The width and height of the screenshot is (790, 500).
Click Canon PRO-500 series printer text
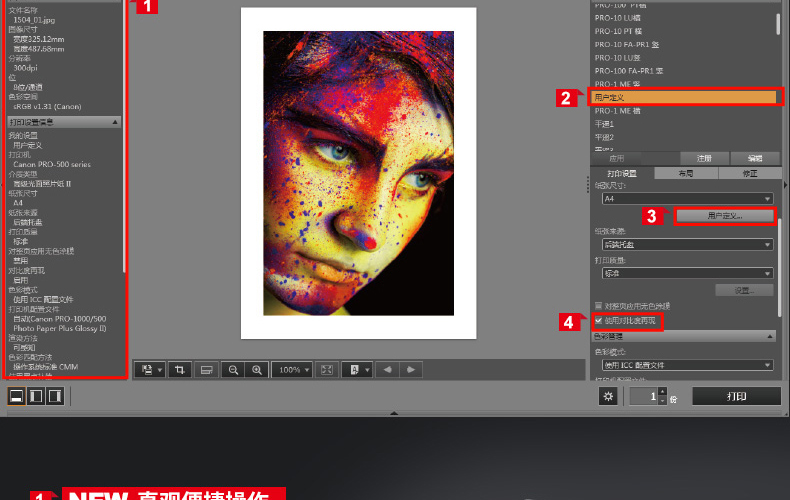(x=52, y=164)
